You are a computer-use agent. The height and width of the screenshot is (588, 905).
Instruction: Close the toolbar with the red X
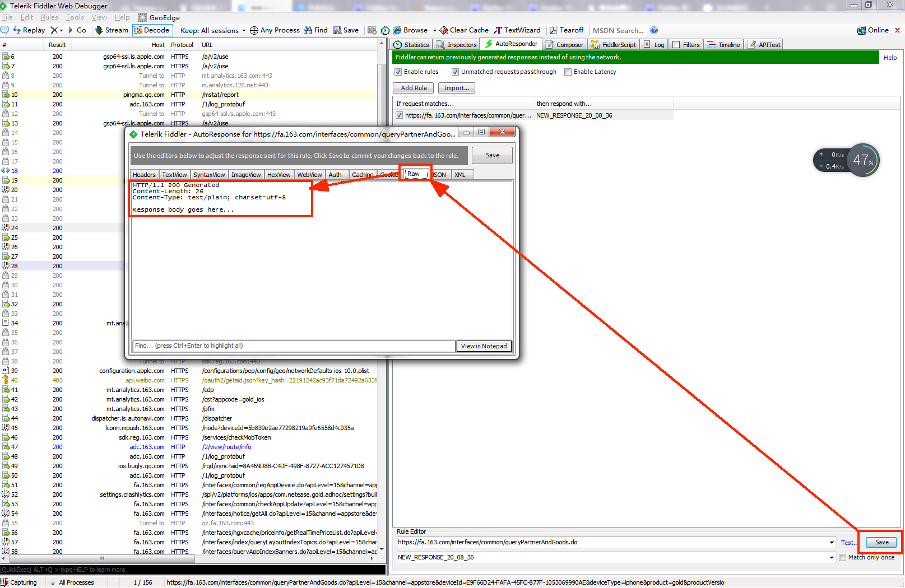pyautogui.click(x=897, y=30)
